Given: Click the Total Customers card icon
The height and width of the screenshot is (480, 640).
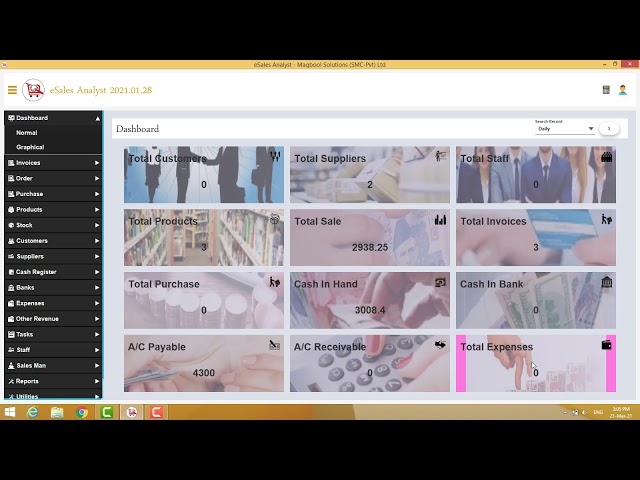Looking at the screenshot, I should [275, 156].
